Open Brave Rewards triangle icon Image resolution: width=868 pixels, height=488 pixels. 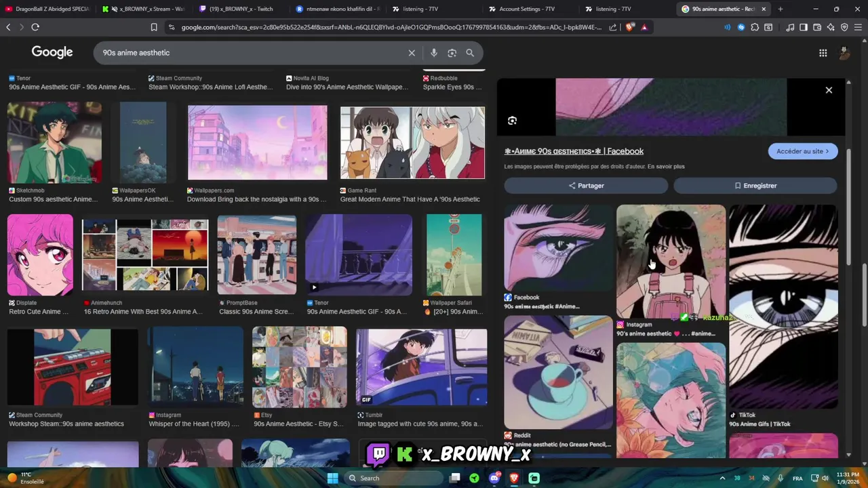point(644,27)
